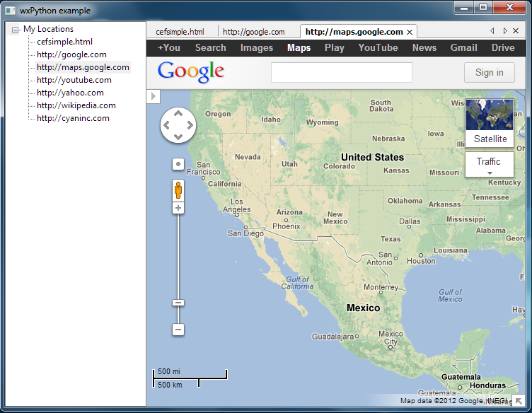The image size is (532, 413).
Task: Select http://wikipedia.com in the tree
Action: click(76, 105)
